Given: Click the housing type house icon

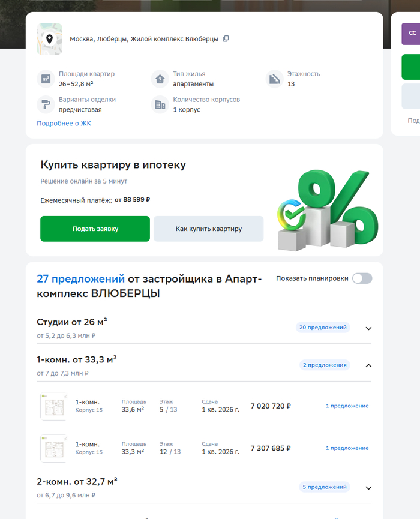Looking at the screenshot, I should pyautogui.click(x=160, y=79).
